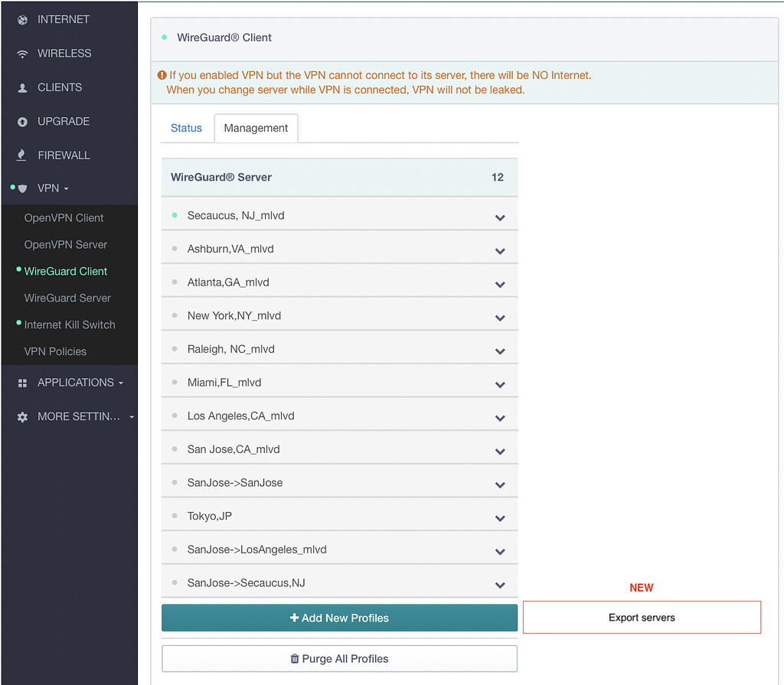Click the MORE SETTINGS gear icon
The image size is (784, 685).
[x=23, y=416]
